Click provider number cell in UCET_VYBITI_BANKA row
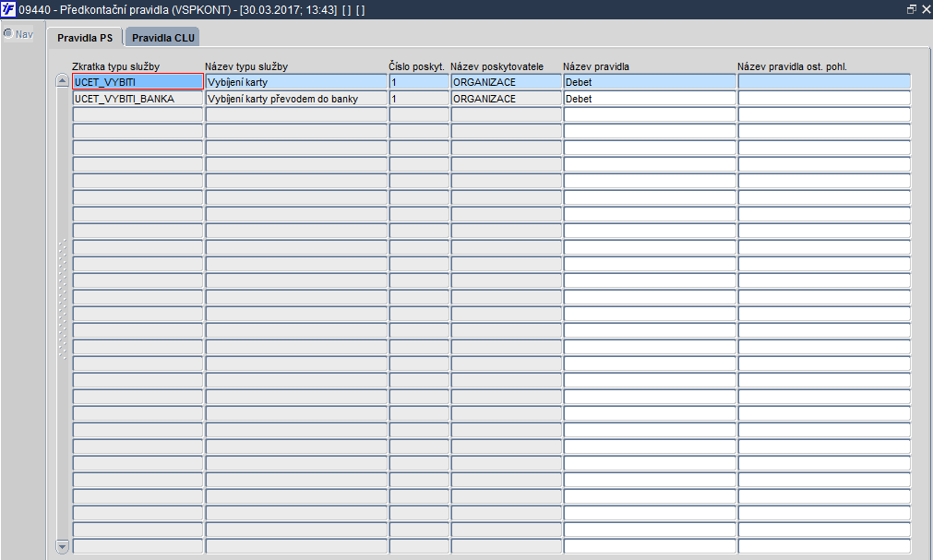 [x=419, y=99]
